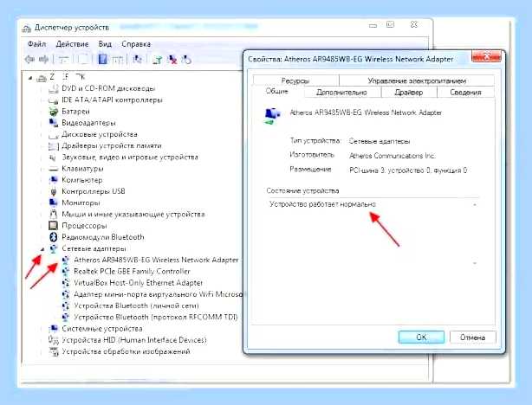Click the battery icon beside Батареи

tap(53, 111)
